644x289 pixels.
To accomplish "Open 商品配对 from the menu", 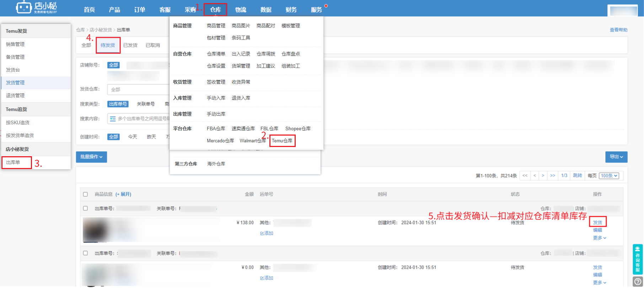I will (x=266, y=26).
